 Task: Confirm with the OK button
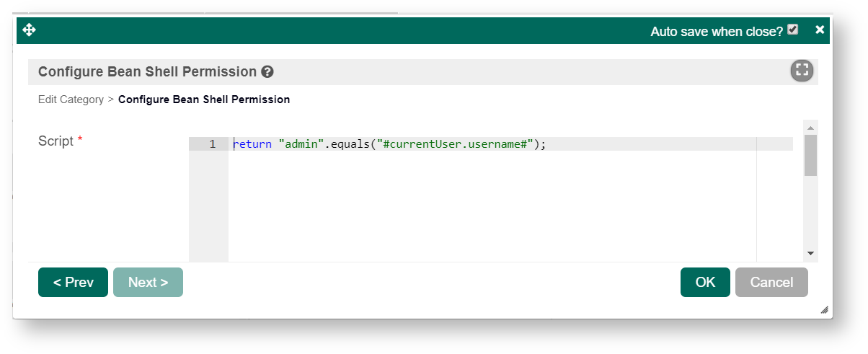tap(705, 283)
